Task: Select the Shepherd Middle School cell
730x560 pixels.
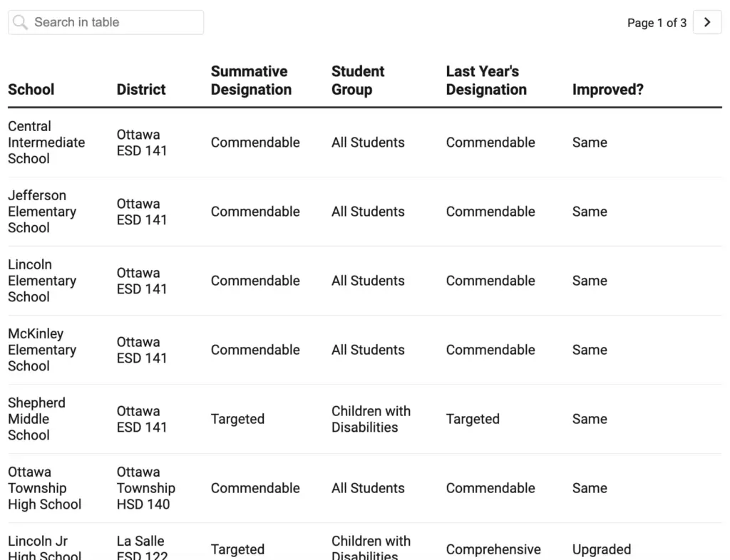Action: tap(36, 419)
